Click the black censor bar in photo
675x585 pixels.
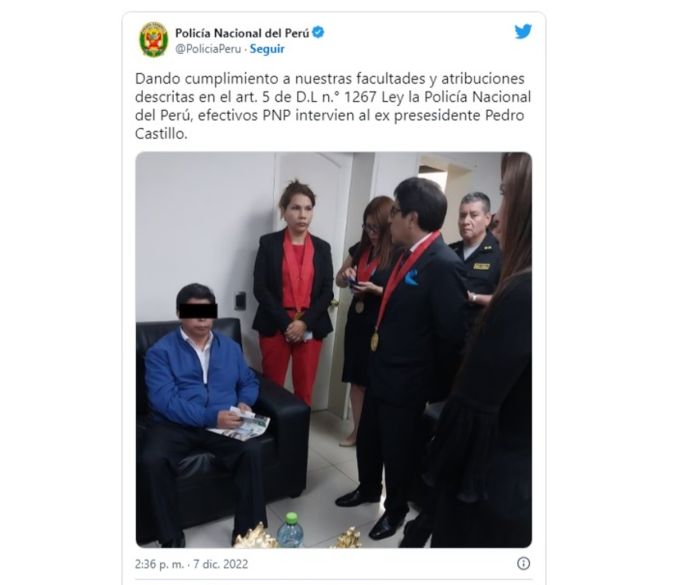coord(198,311)
